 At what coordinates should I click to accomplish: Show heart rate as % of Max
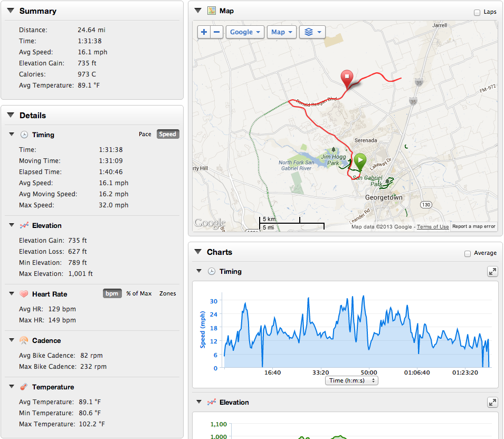pyautogui.click(x=139, y=293)
